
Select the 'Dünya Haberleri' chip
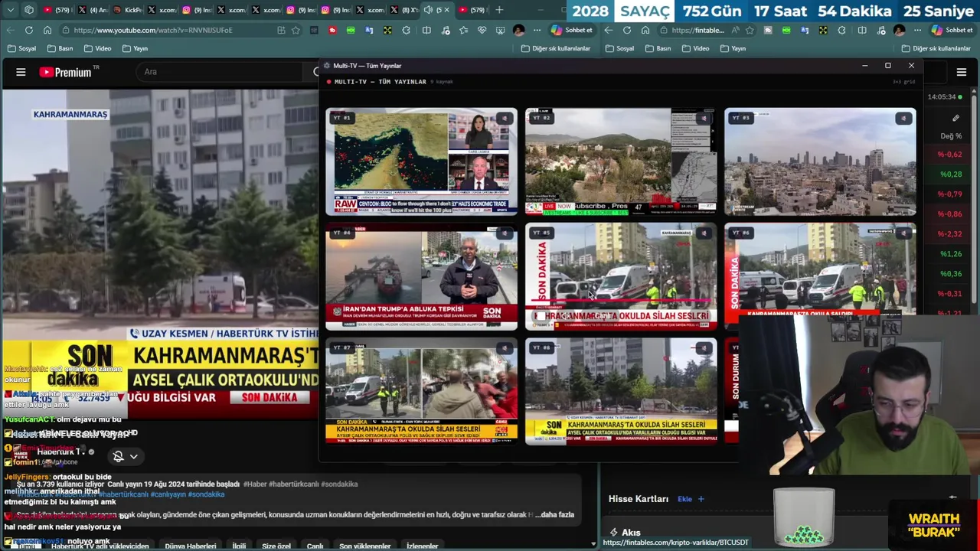click(191, 546)
